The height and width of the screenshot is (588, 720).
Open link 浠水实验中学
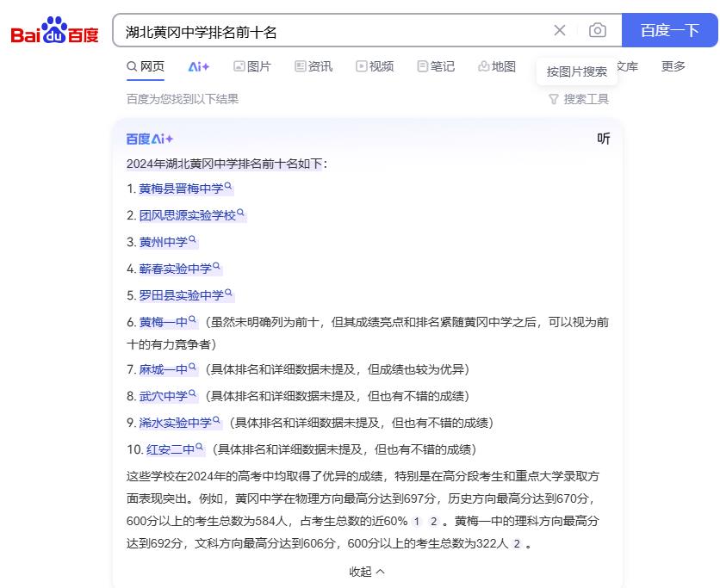(179, 423)
